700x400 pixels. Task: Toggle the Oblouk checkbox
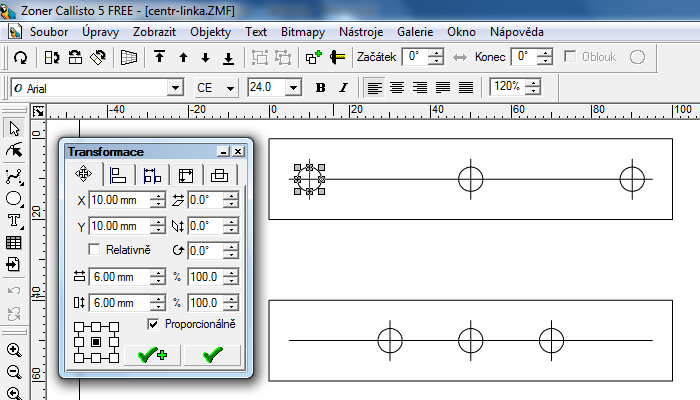click(570, 57)
